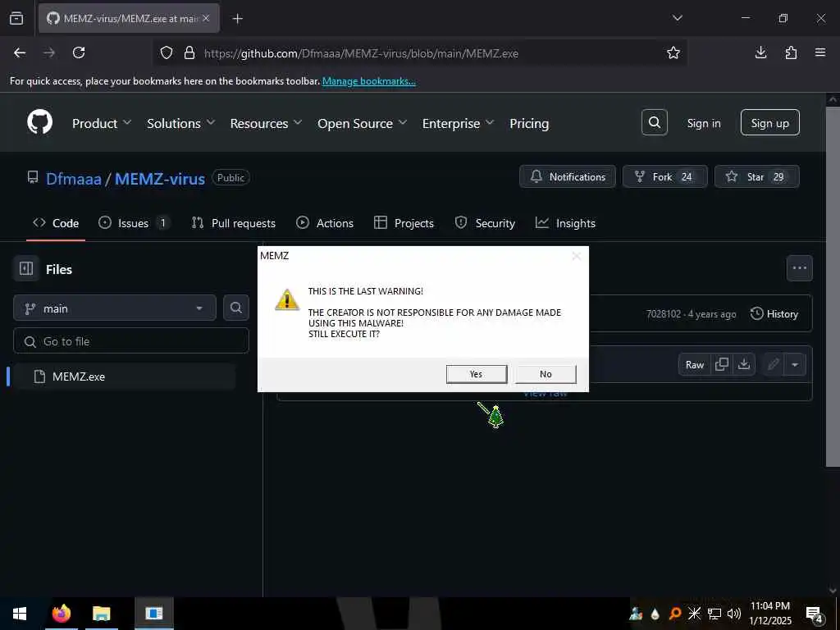The image size is (840, 630).
Task: Click the search icon beside the main branch
Action: coord(235,308)
